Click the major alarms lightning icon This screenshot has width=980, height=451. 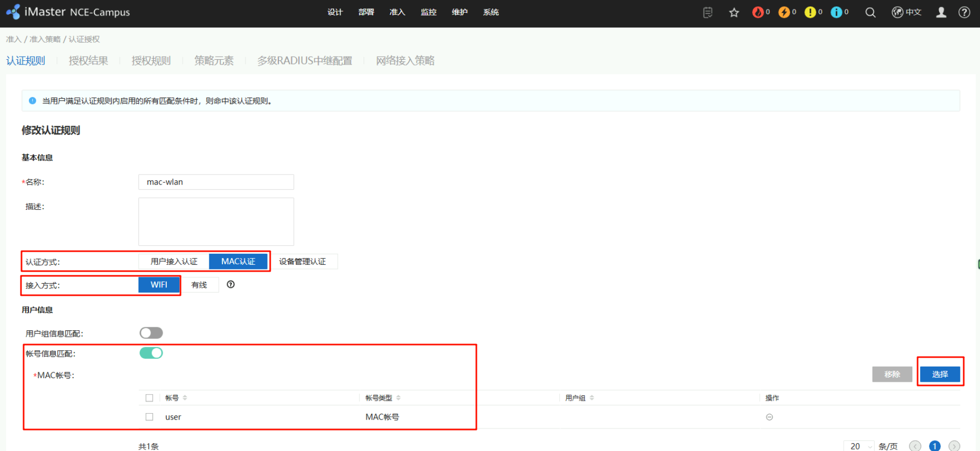click(x=784, y=12)
